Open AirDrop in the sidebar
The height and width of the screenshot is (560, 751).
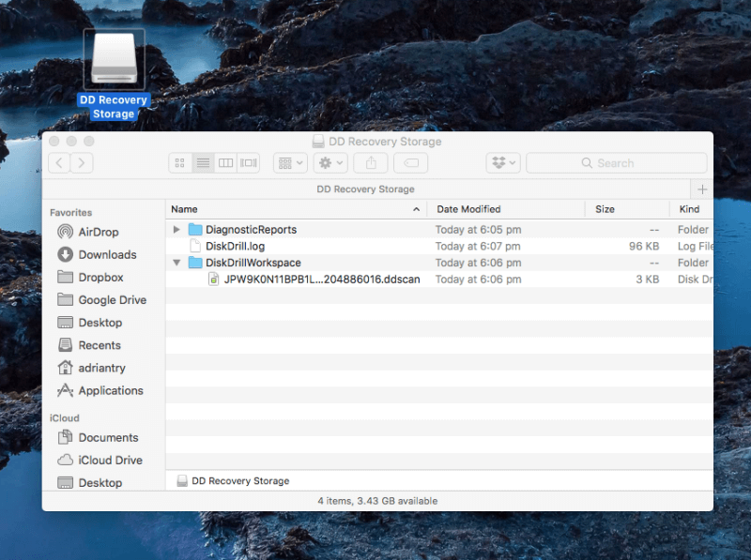point(98,232)
